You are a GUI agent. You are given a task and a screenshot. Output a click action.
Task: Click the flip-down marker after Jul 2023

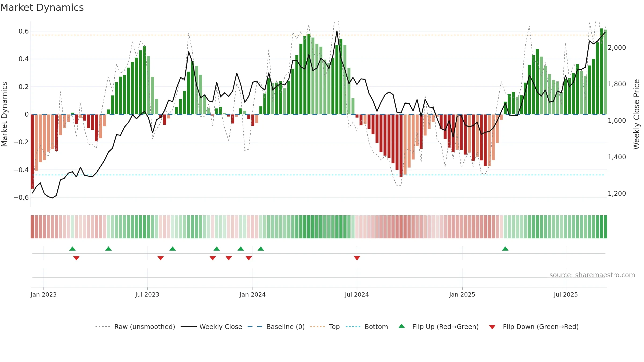(x=161, y=258)
